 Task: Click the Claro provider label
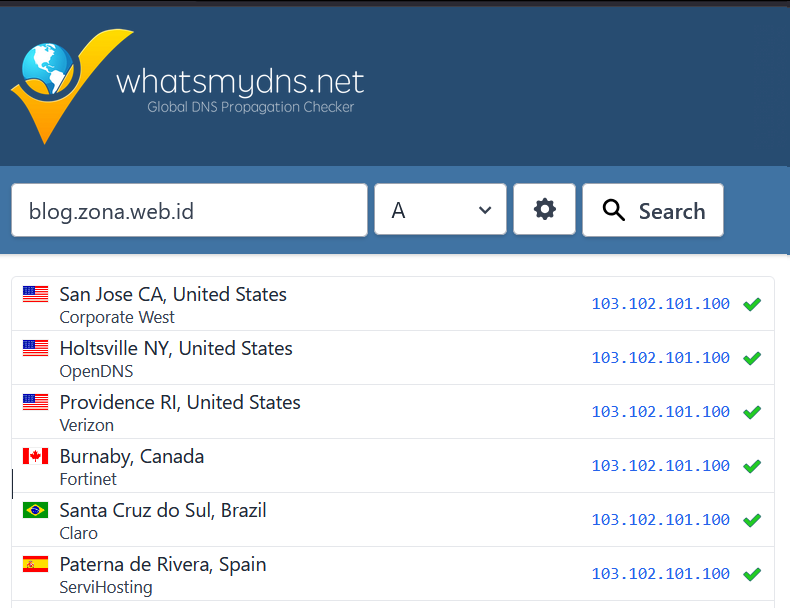pyautogui.click(x=79, y=533)
